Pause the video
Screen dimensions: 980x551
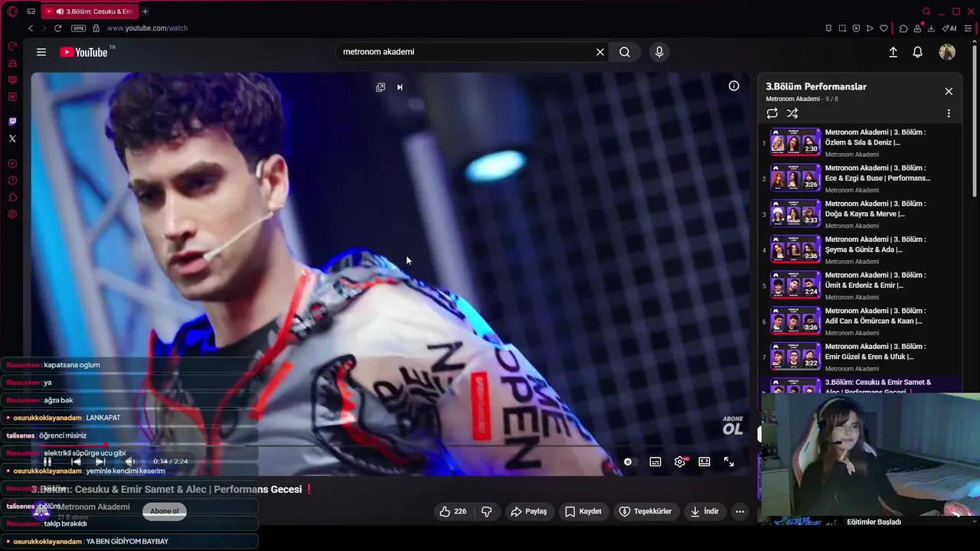click(47, 461)
